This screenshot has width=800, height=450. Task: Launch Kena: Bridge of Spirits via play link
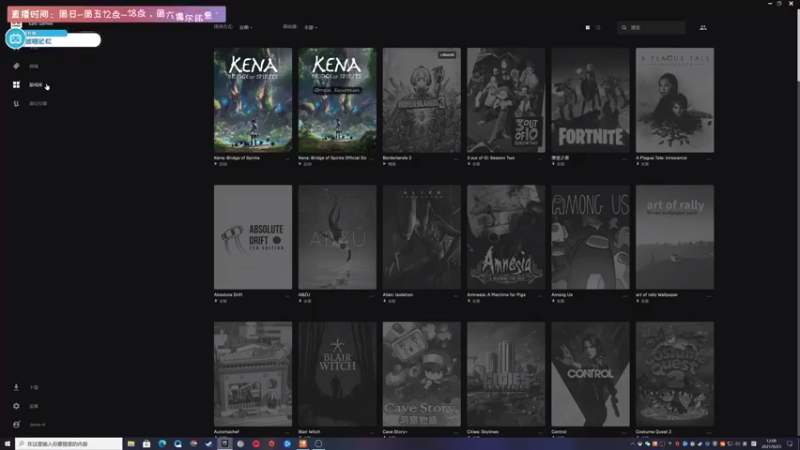tap(221, 164)
